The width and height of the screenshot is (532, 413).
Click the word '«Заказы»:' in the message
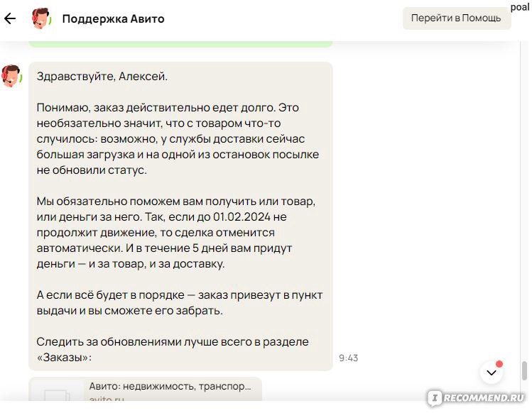click(x=64, y=358)
